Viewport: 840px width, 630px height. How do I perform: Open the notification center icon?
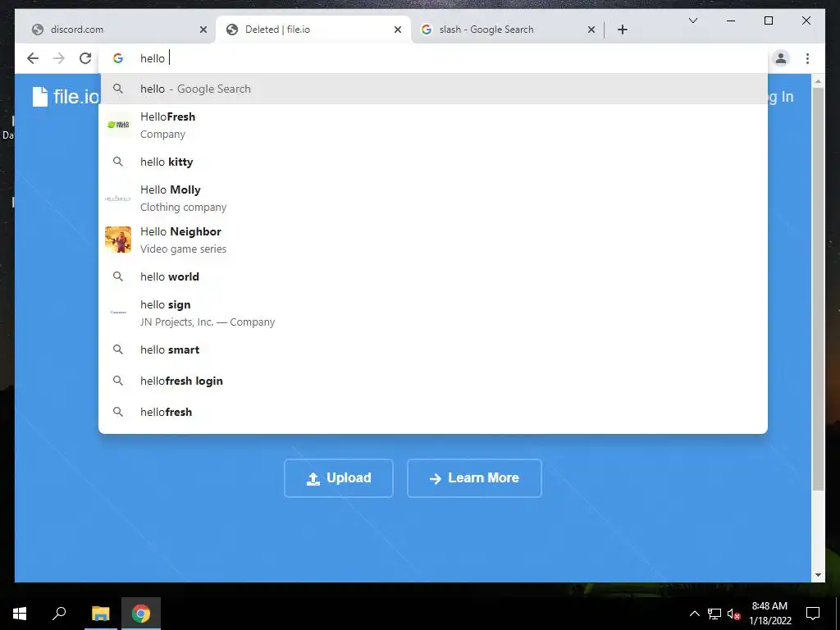(813, 614)
